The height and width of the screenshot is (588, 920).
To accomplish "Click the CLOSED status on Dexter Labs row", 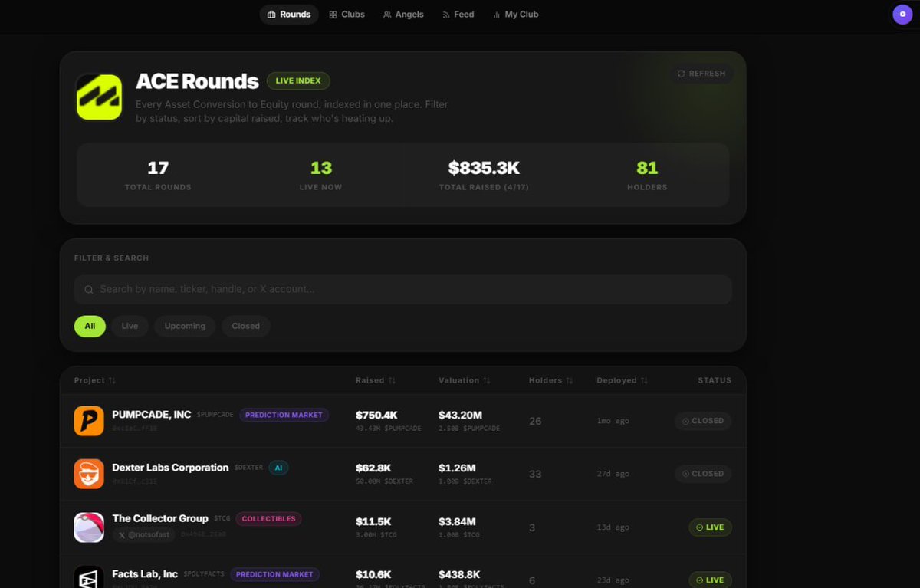I will click(703, 474).
